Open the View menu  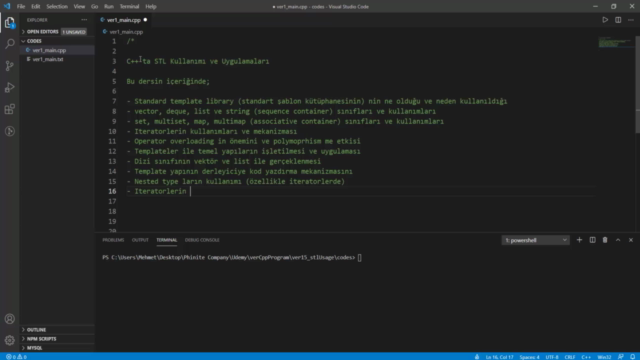click(x=79, y=7)
